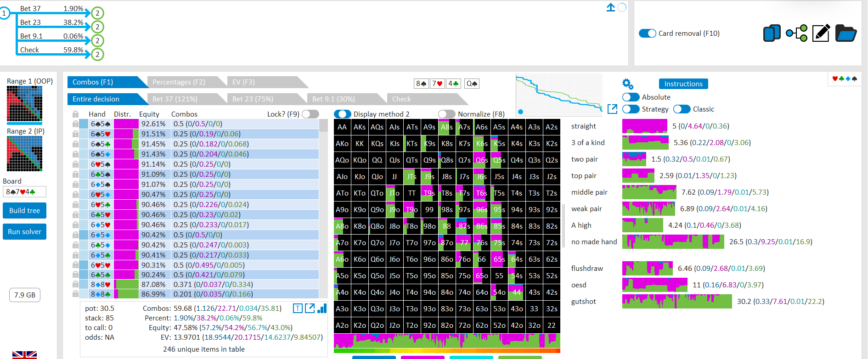Click the T table icon near Combos summary
The image size is (868, 359).
298,309
